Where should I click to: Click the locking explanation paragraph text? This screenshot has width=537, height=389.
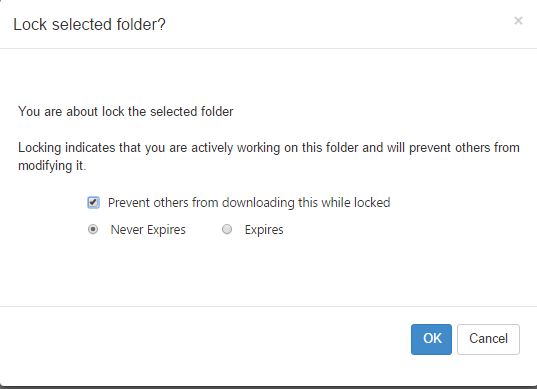(269, 156)
